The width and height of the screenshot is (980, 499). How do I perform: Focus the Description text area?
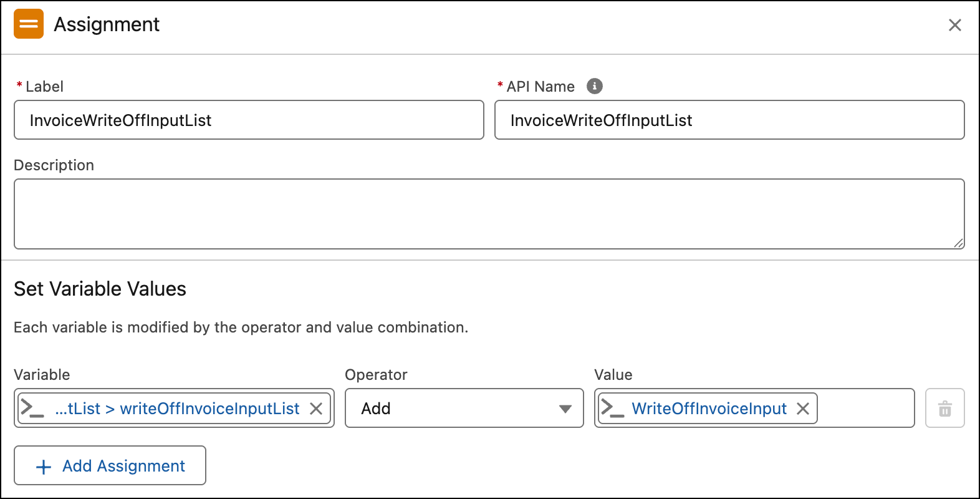(x=489, y=214)
